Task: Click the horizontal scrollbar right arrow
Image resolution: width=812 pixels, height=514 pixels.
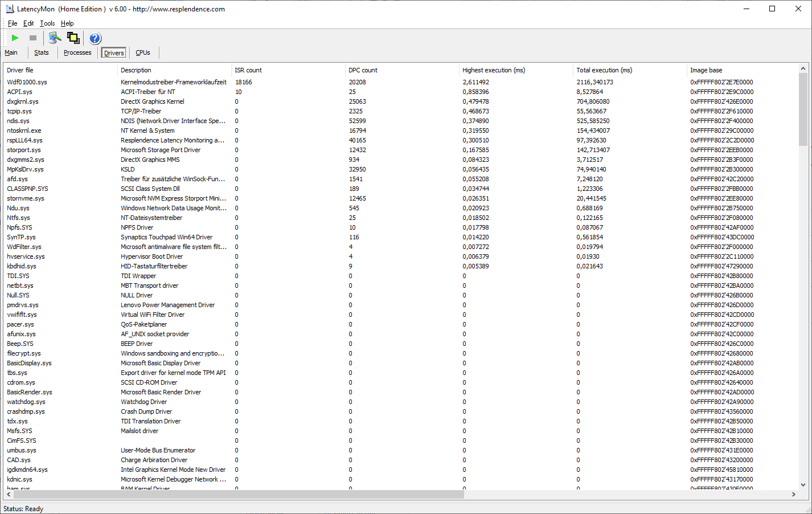Action: (793, 495)
